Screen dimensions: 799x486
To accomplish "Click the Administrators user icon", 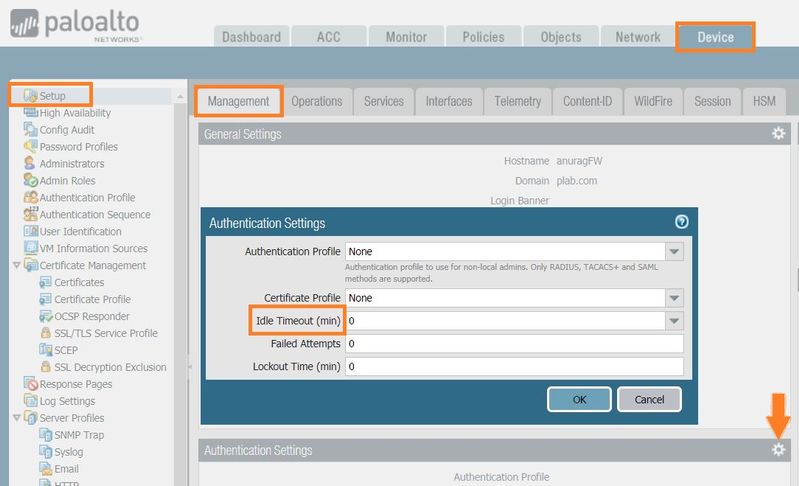I will (30, 163).
